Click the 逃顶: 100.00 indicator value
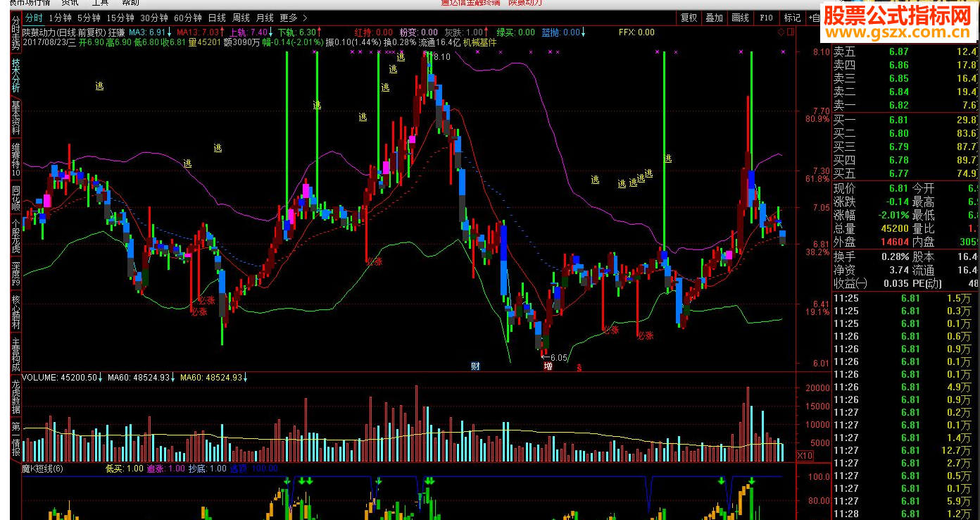980x520 pixels. 254,468
